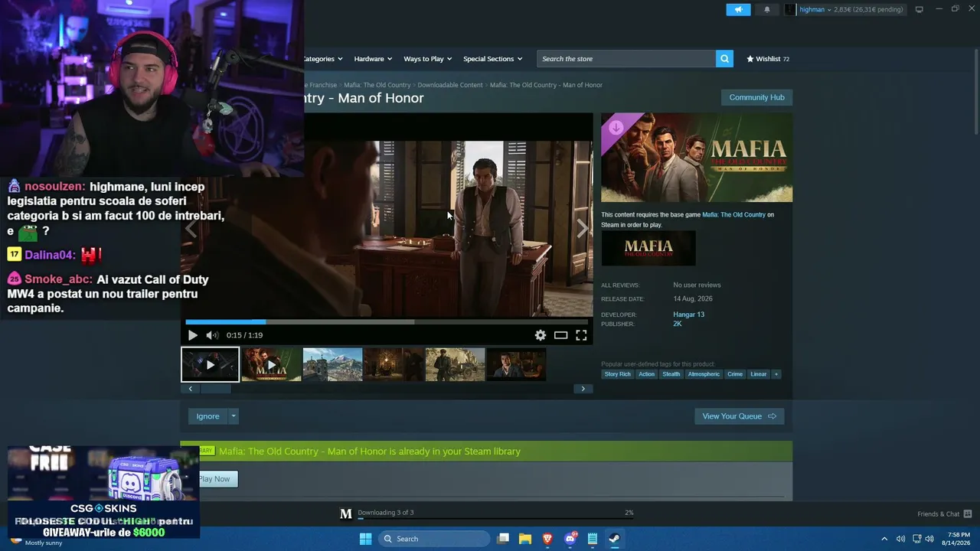Expand the Categories menu
The image size is (980, 551).
[x=322, y=59]
